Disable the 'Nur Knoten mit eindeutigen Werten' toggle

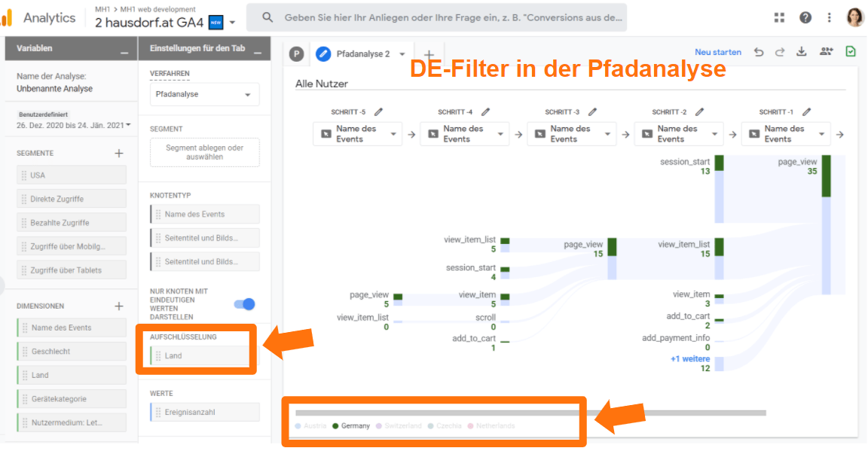click(243, 304)
